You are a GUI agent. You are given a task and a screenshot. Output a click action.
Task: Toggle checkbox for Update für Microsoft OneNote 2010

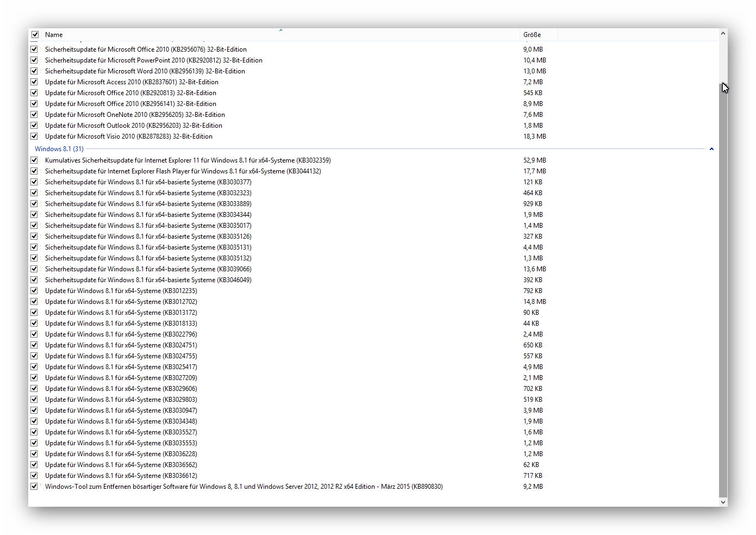[34, 115]
